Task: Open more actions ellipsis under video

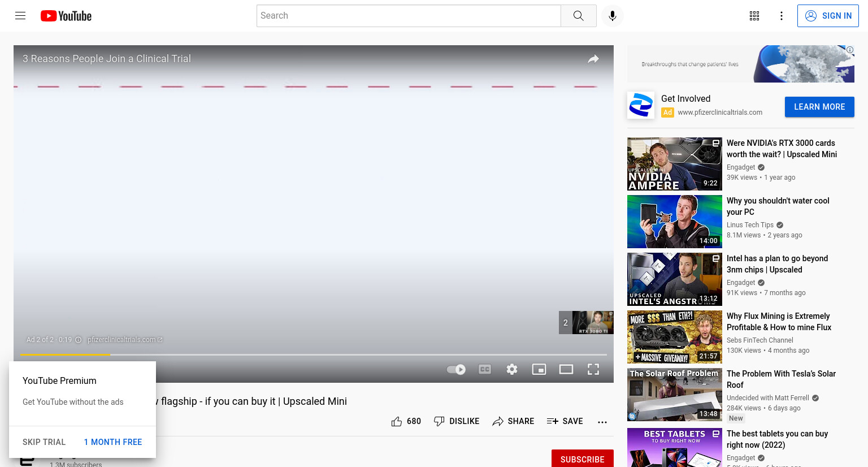Action: [x=602, y=422]
